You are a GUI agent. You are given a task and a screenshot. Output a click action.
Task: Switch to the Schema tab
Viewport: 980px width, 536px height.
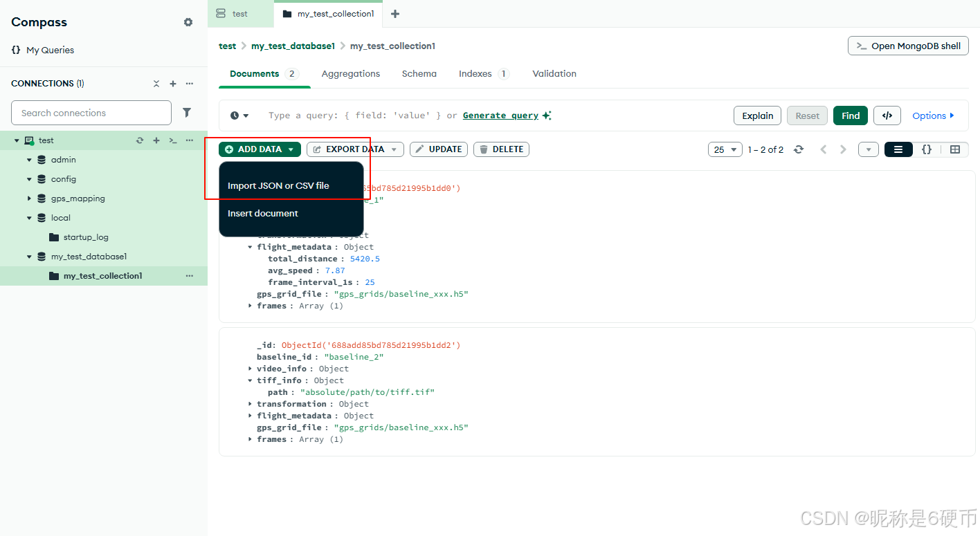pos(419,74)
